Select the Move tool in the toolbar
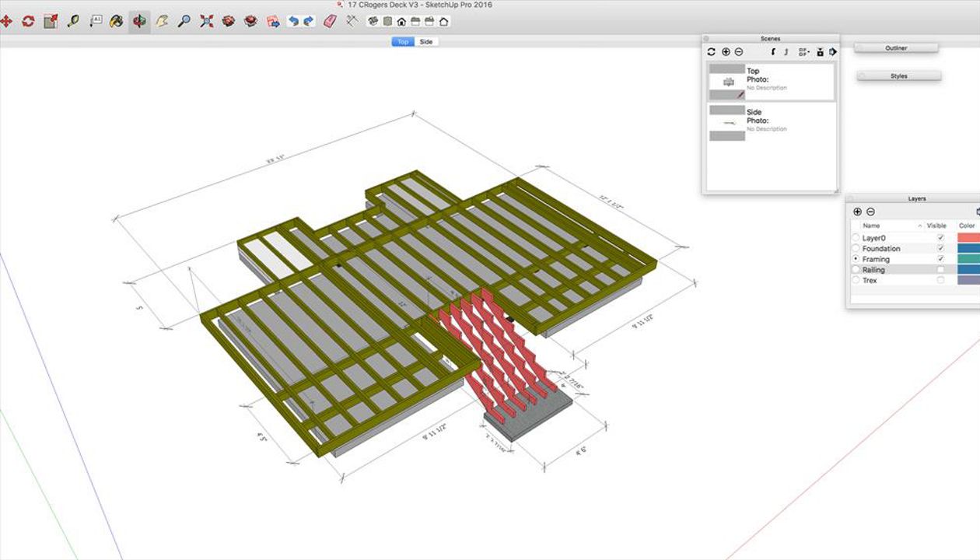This screenshot has height=560, width=980. click(6, 22)
